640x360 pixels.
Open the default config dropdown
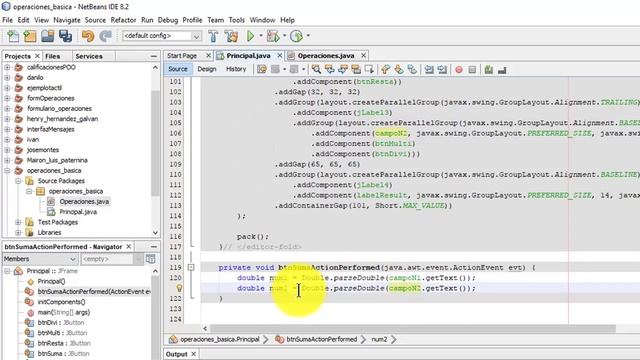click(162, 36)
